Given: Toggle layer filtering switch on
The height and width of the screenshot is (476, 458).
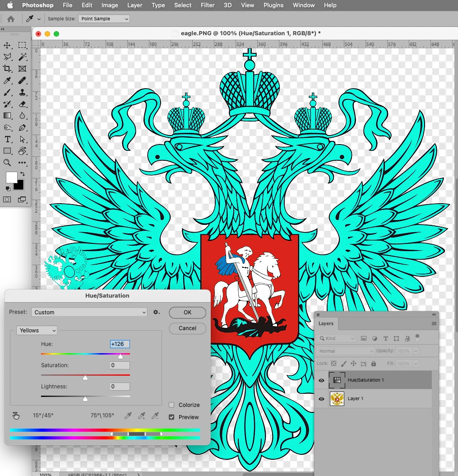Looking at the screenshot, I should click(417, 338).
